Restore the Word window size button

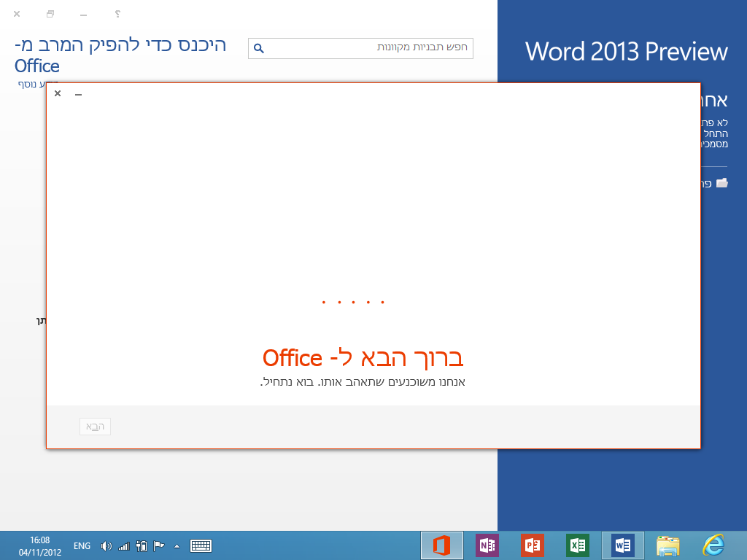(x=50, y=14)
